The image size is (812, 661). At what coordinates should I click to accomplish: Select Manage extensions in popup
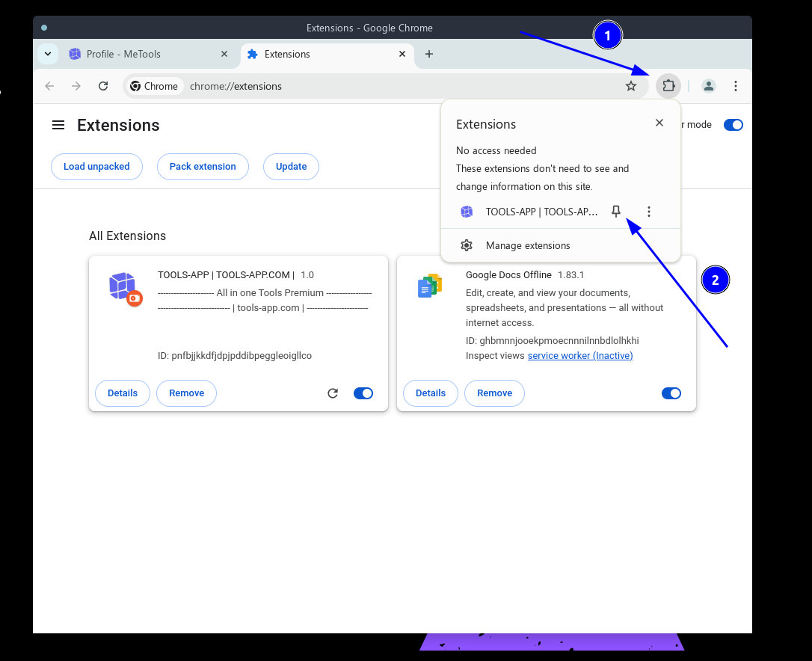(528, 245)
